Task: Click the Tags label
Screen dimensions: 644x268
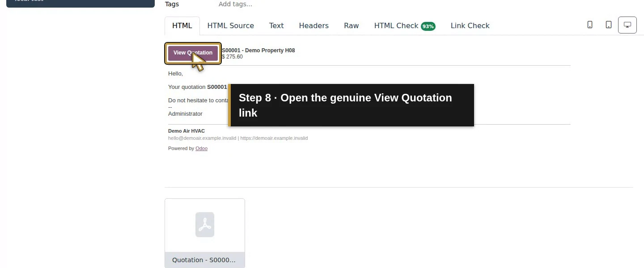Action: tap(172, 4)
